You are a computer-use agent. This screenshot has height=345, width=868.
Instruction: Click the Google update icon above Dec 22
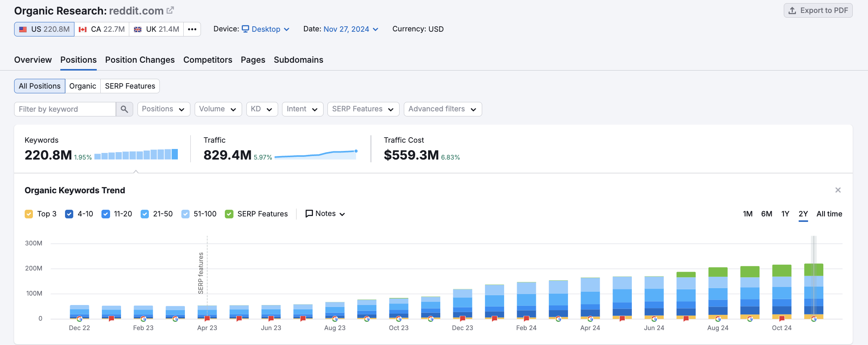[x=80, y=319]
